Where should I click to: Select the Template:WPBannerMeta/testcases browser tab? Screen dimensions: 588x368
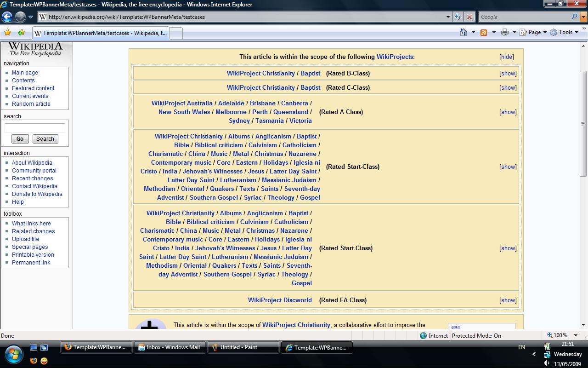[101, 33]
